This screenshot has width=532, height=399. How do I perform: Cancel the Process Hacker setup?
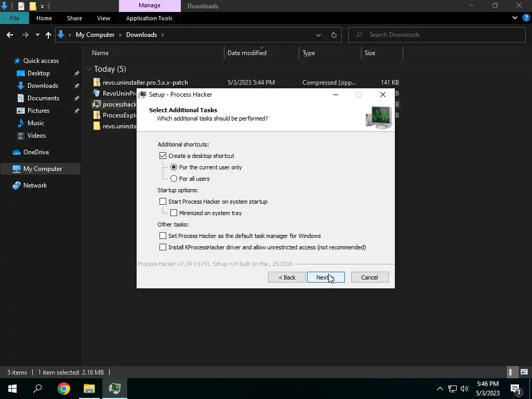(x=370, y=277)
